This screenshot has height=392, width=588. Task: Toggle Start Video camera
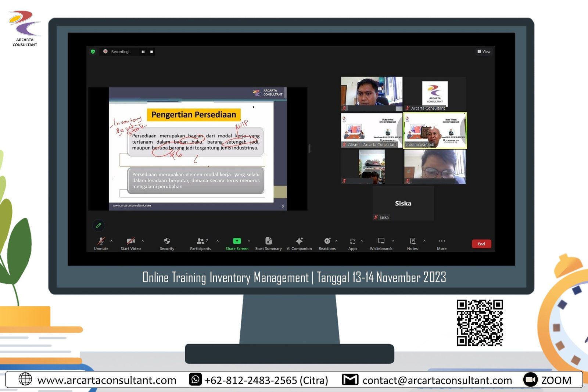[130, 241]
